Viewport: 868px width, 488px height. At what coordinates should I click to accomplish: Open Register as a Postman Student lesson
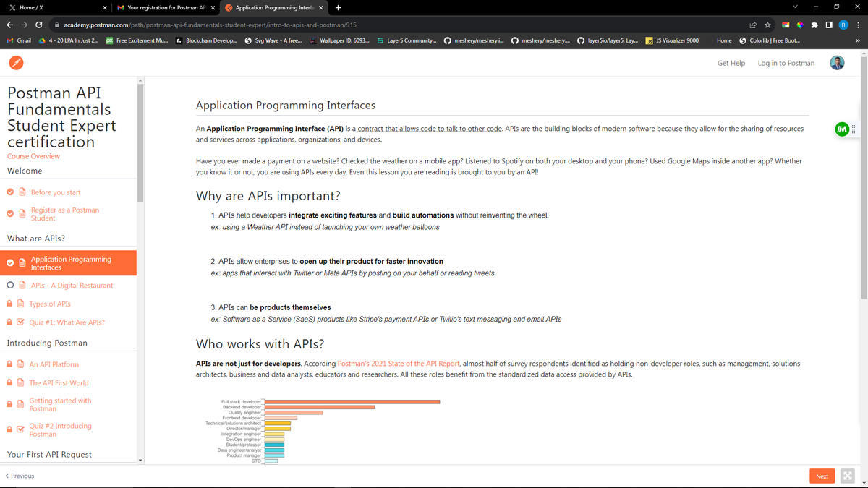click(65, 214)
